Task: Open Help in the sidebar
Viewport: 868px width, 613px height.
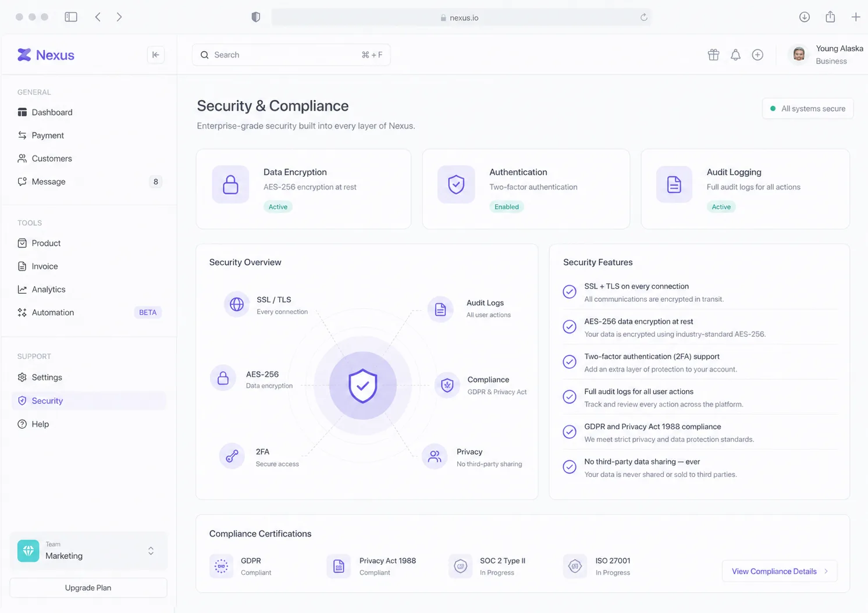Action: point(89,424)
